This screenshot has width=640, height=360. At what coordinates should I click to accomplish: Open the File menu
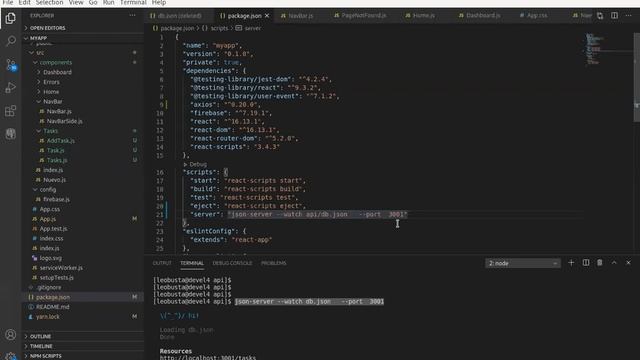pyautogui.click(x=8, y=2)
